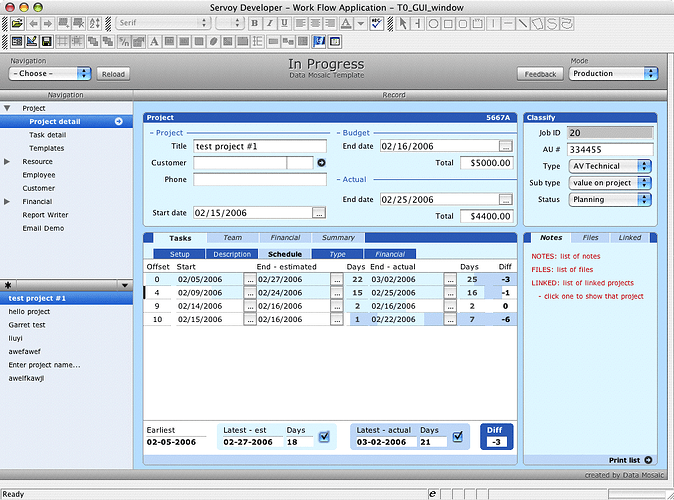Click the open folder toolbar icon
The height and width of the screenshot is (500, 674).
[x=17, y=23]
